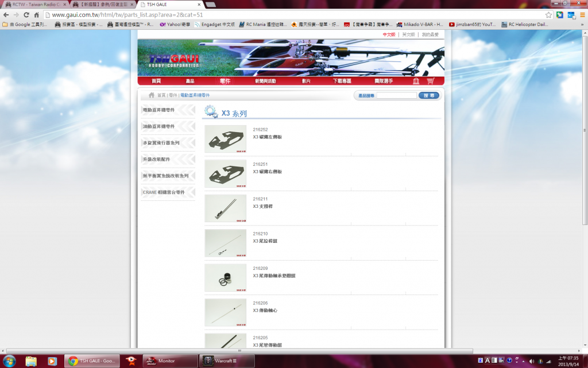Viewport: 588px width, 368px height.
Task: Reload the page with the refresh icon
Action: coord(26,15)
